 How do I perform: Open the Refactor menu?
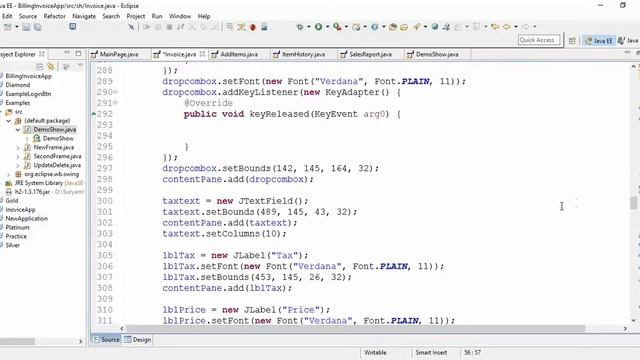(55, 16)
